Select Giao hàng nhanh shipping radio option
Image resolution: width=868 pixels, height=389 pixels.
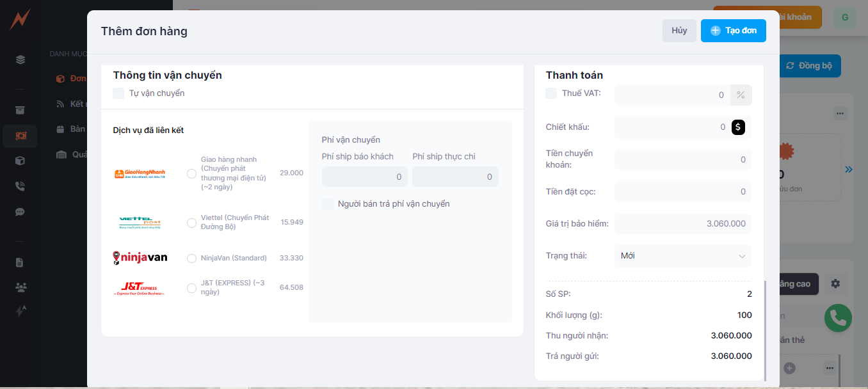point(191,173)
